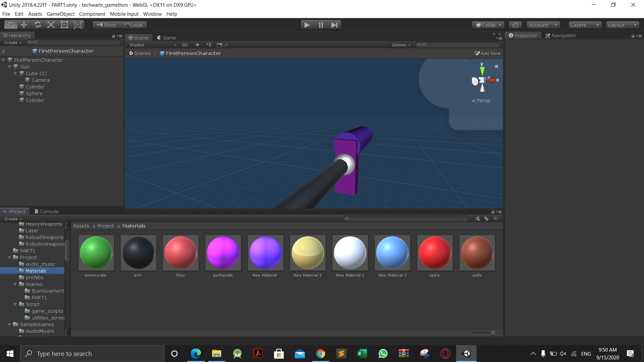
Task: Select the Rotate tool
Action: 38,25
